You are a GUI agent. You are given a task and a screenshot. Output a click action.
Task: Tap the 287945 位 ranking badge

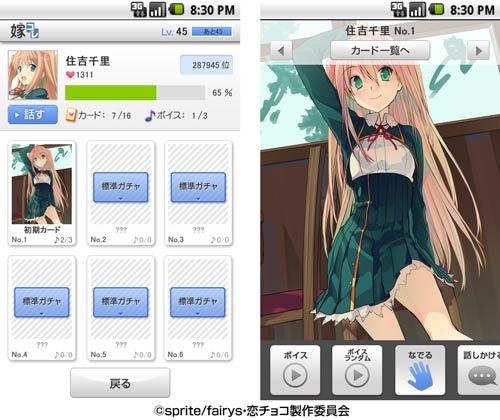pyautogui.click(x=206, y=65)
